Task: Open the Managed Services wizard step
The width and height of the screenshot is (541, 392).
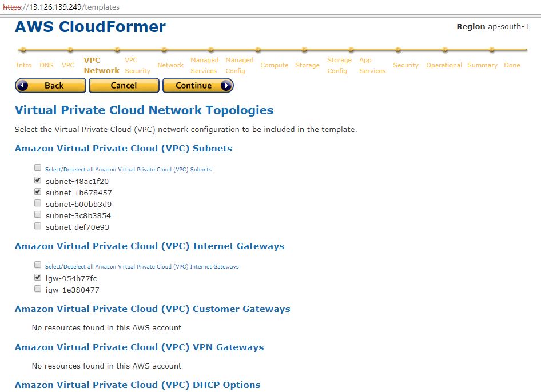Action: [x=204, y=65]
